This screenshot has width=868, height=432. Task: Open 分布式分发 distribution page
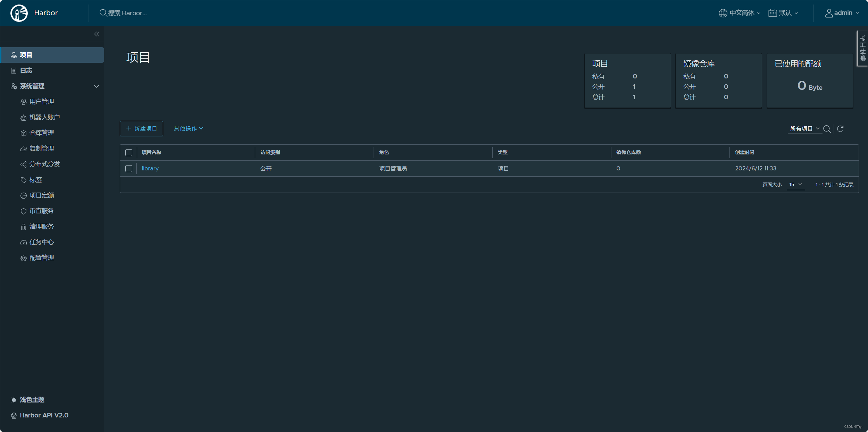[44, 164]
